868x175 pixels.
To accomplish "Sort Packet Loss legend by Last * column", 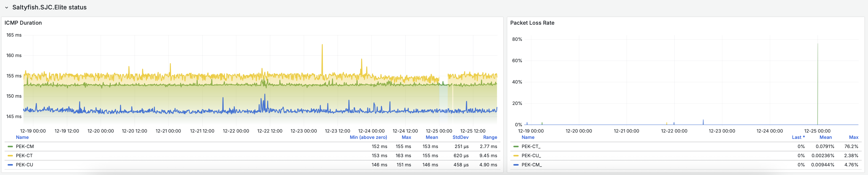I will tap(798, 137).
